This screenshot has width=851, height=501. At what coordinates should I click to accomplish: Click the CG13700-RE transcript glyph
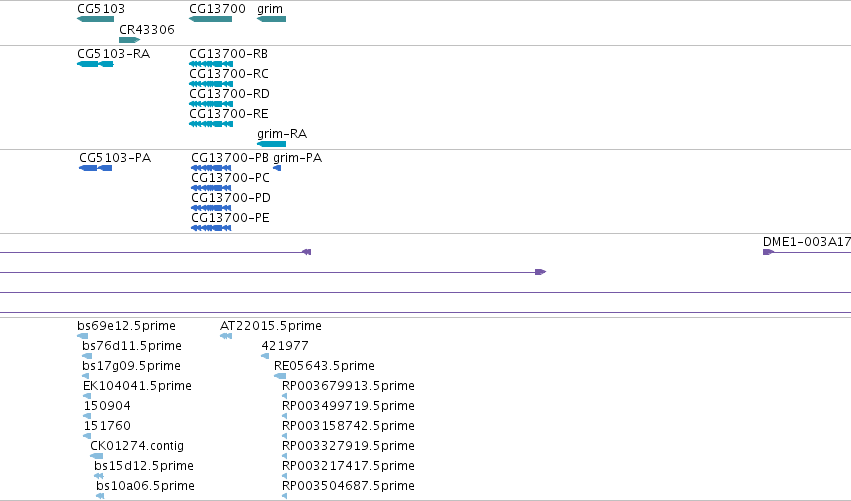211,124
